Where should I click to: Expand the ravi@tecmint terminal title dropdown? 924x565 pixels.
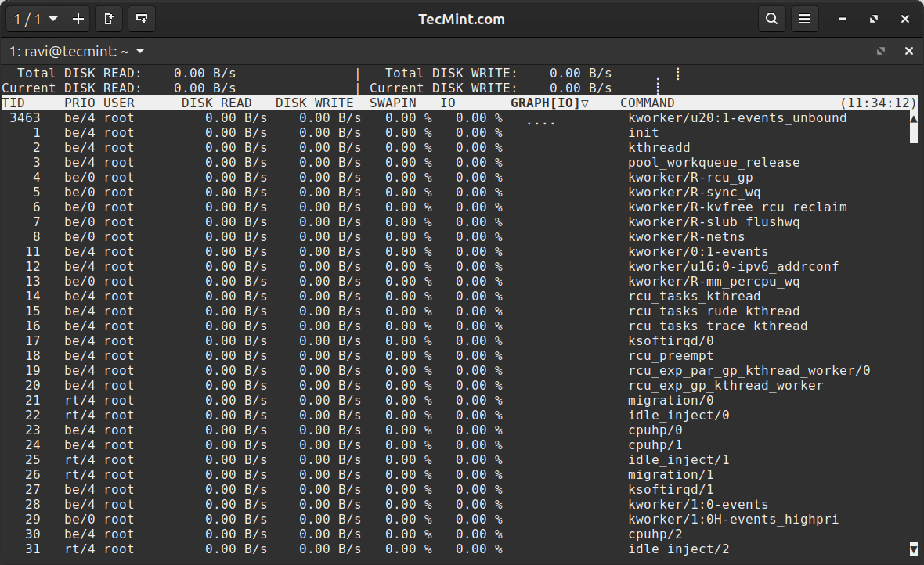point(139,51)
